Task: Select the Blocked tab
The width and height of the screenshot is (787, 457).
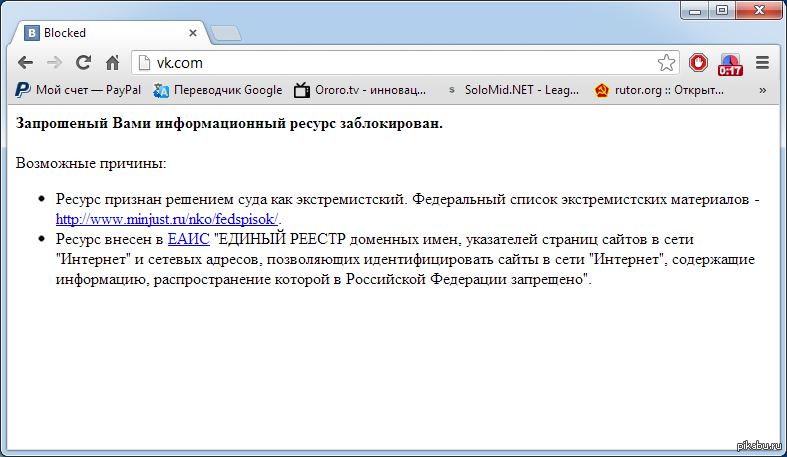Action: 100,32
